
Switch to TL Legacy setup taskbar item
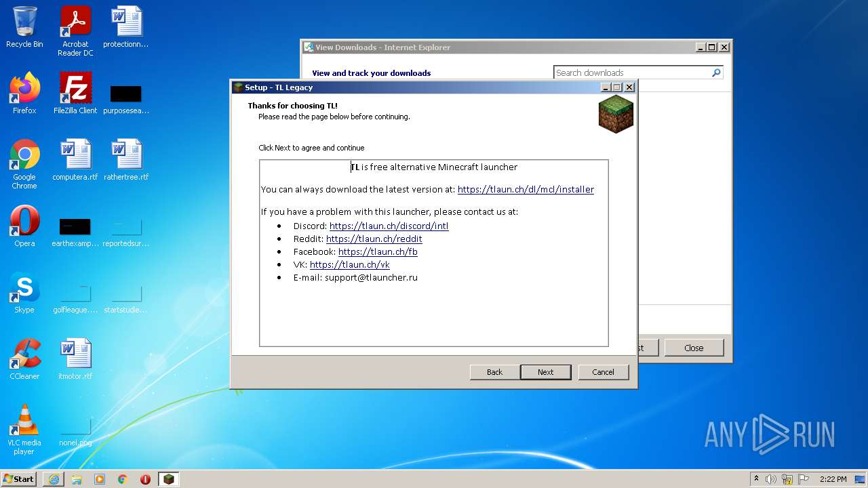(168, 479)
